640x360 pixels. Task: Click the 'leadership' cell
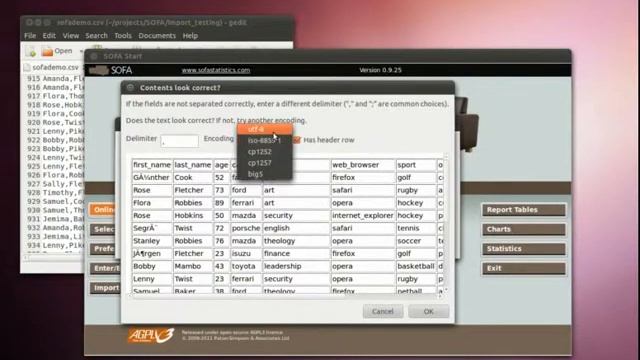[296, 266]
